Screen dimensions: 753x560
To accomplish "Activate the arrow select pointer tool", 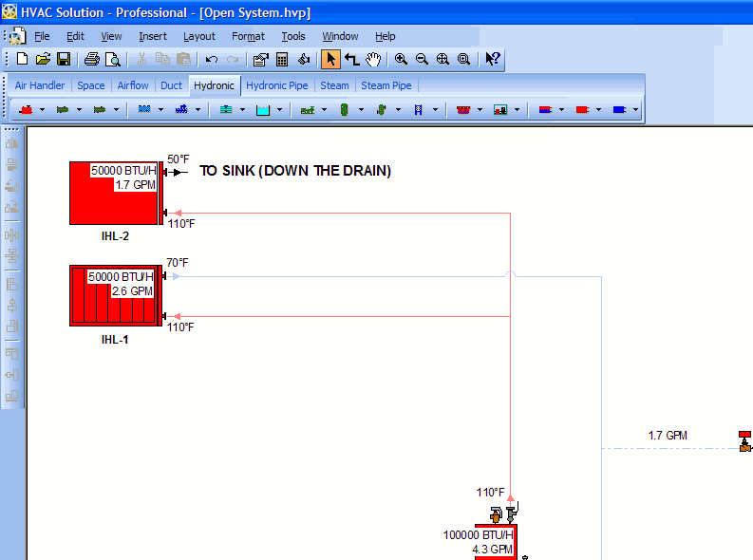I will click(330, 59).
